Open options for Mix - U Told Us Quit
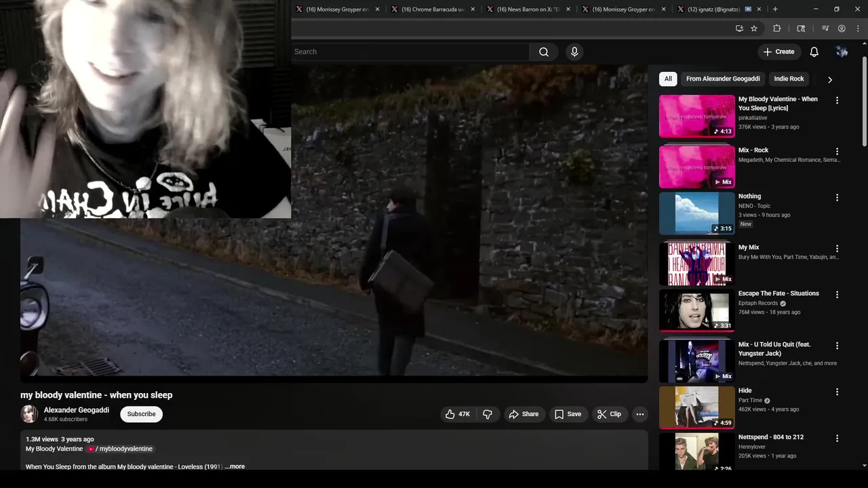This screenshot has width=868, height=488. pyautogui.click(x=837, y=346)
